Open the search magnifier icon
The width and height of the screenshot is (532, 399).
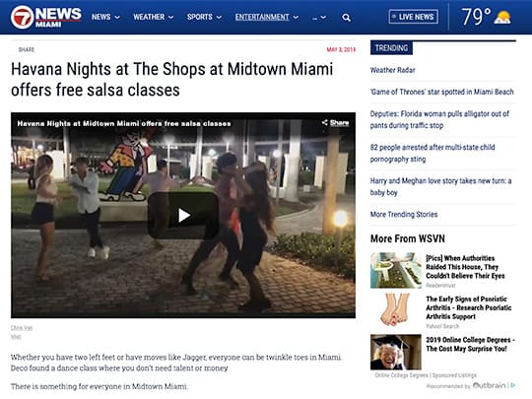pyautogui.click(x=346, y=18)
